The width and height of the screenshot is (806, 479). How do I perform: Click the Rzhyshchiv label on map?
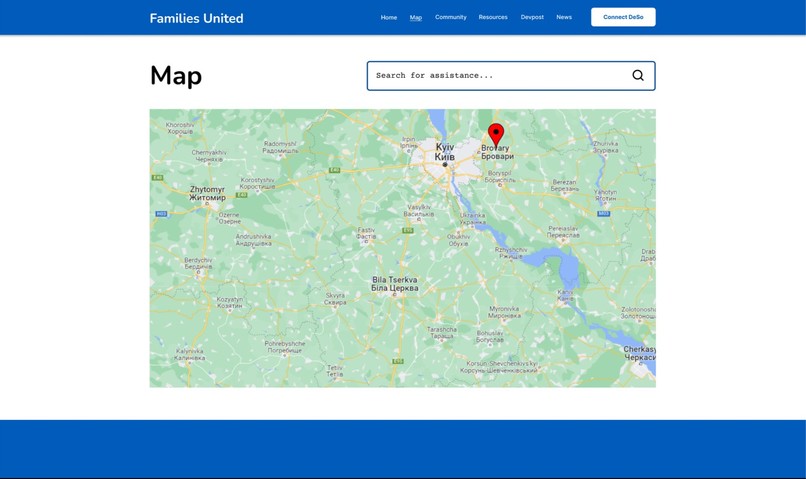tap(510, 252)
